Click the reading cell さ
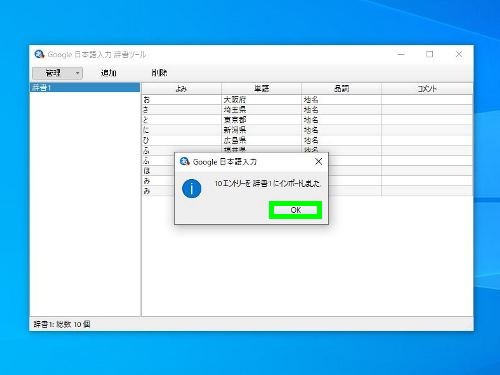Image resolution: width=500 pixels, height=375 pixels. 181,110
